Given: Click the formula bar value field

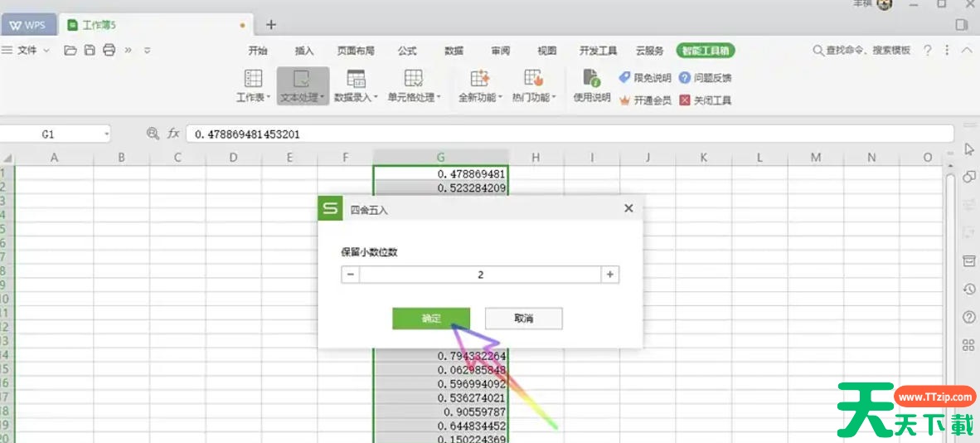Looking at the screenshot, I should (570, 134).
